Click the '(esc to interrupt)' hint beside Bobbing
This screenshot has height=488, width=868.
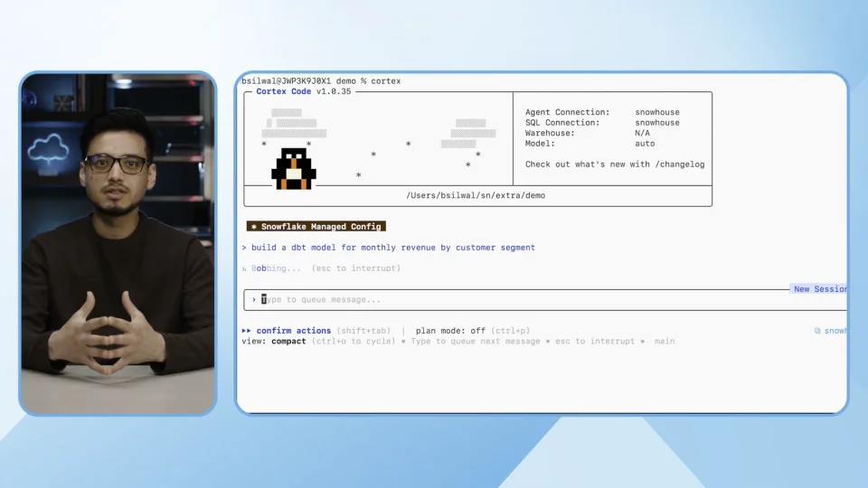(x=356, y=268)
